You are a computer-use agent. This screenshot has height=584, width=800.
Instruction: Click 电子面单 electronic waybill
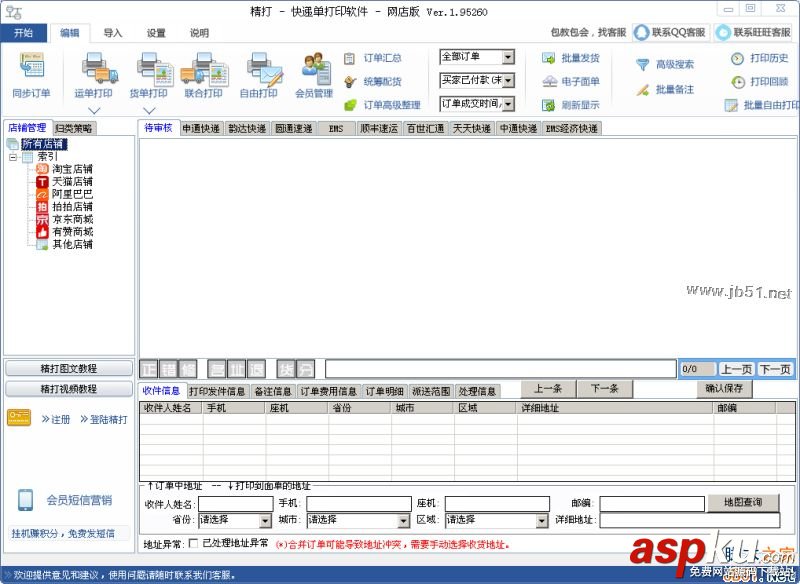click(570, 82)
